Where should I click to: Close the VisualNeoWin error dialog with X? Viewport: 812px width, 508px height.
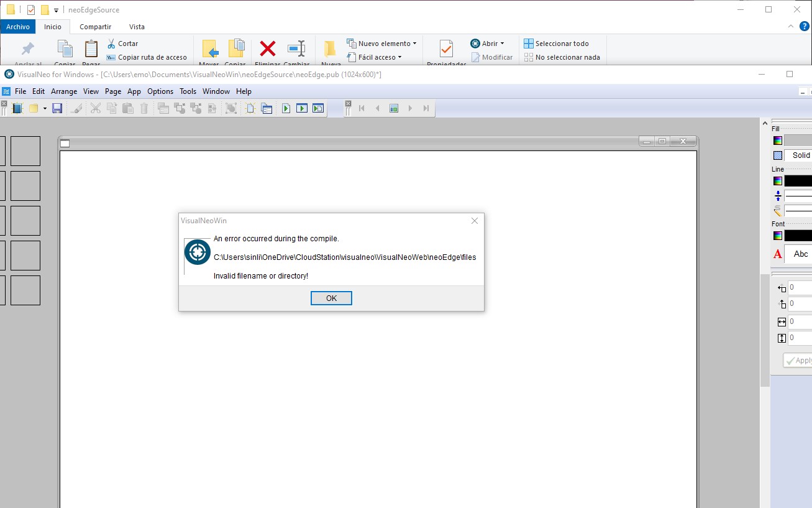pyautogui.click(x=475, y=221)
